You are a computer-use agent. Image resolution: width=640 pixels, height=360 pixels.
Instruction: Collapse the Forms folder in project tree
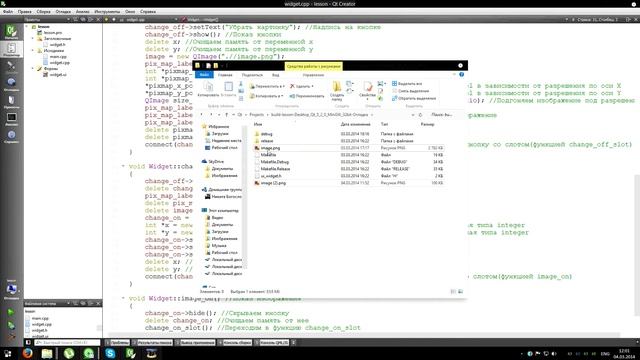pyautogui.click(x=33, y=69)
